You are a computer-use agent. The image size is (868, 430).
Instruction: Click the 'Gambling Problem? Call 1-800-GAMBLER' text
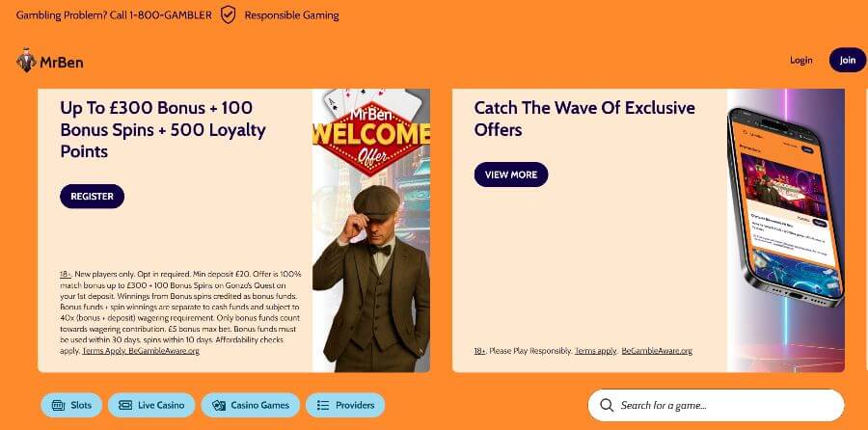coord(114,14)
